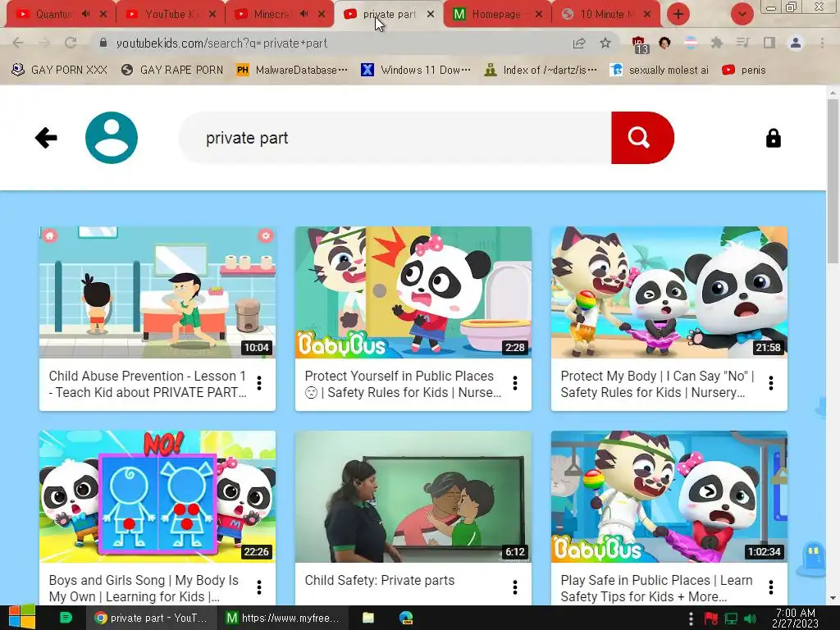840x630 pixels.
Task: Play the 22:26 Boys and Girls Song thumbnail
Action: click(157, 496)
